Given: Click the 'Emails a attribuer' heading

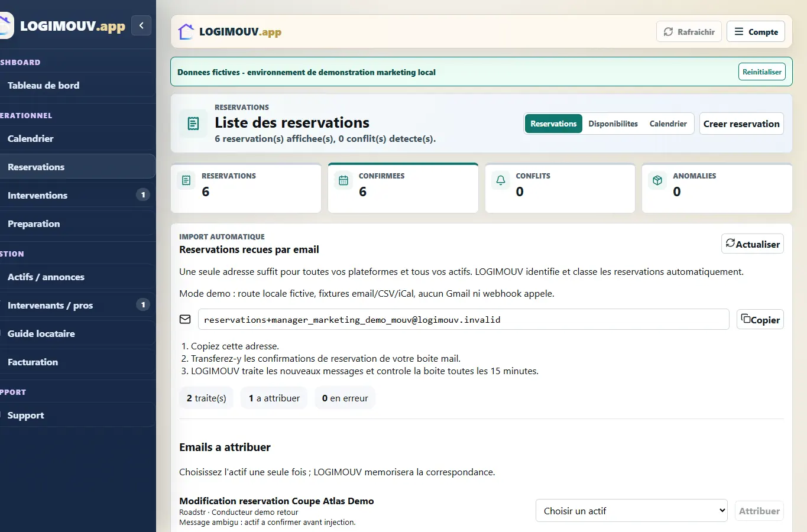Looking at the screenshot, I should [225, 447].
